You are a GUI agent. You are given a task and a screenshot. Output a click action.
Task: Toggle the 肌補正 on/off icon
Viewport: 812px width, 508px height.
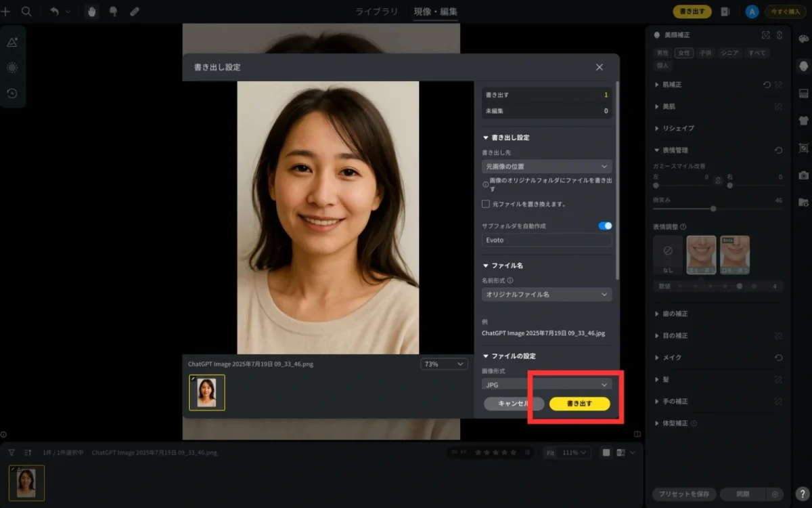click(x=779, y=85)
